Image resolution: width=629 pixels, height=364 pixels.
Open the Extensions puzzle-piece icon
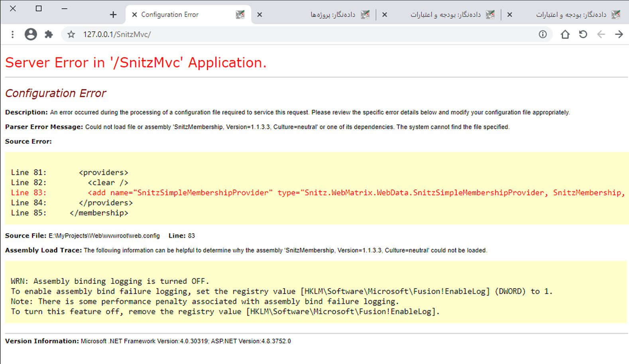[49, 35]
